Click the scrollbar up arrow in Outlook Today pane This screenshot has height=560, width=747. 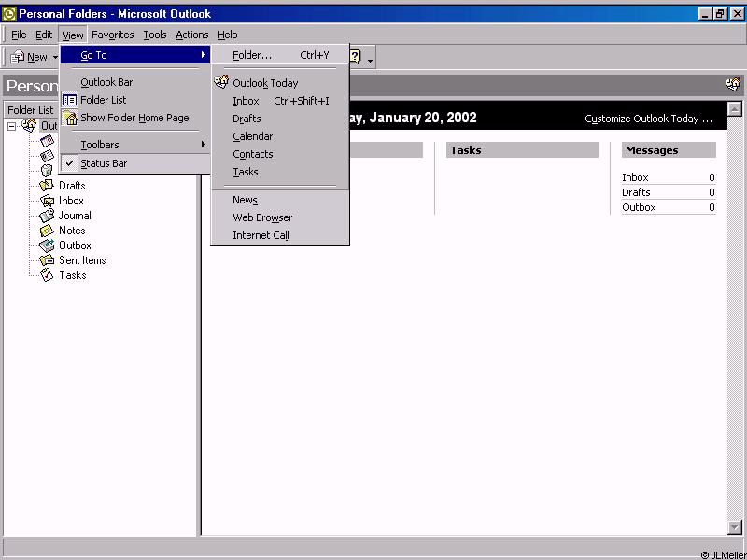click(735, 109)
